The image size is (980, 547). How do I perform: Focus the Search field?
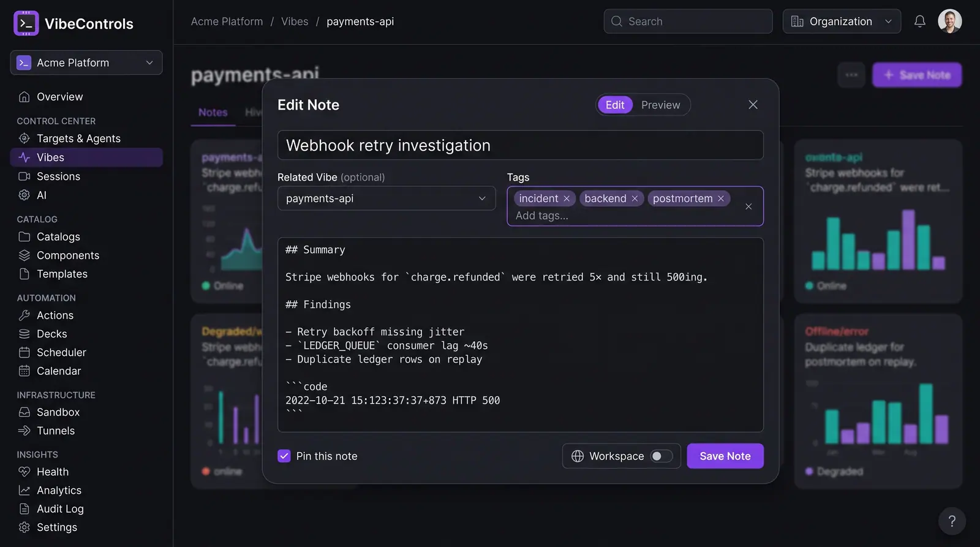(x=688, y=21)
